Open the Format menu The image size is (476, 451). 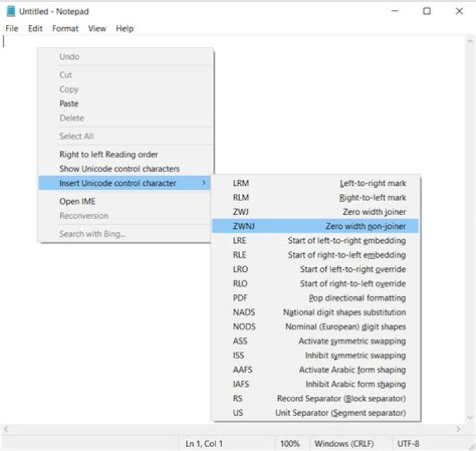tap(65, 28)
